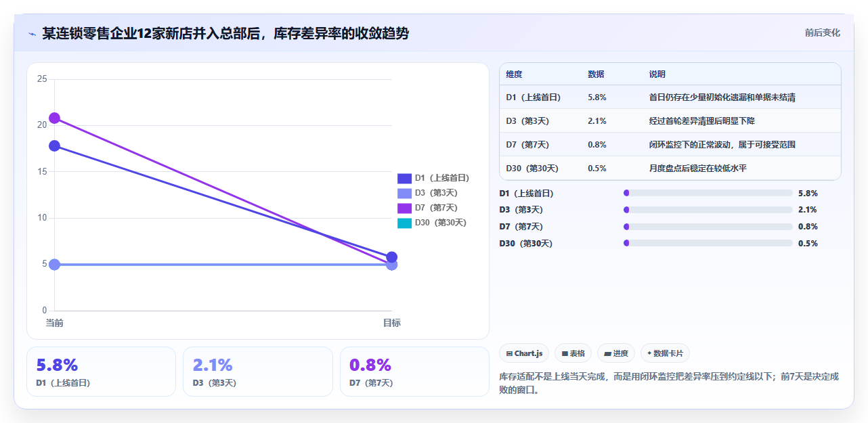Click 月度盘点后稳定在较低水平 description
Screen dimensions: 868x423
697,169
